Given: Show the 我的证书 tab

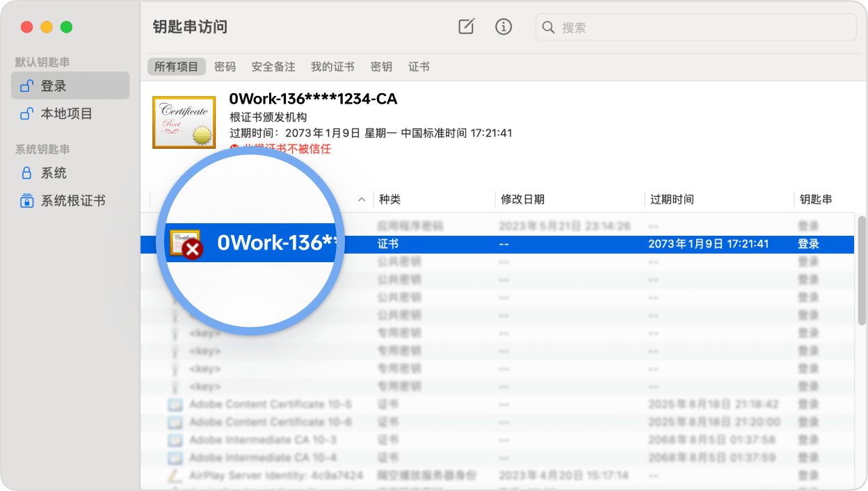Looking at the screenshot, I should [x=332, y=67].
